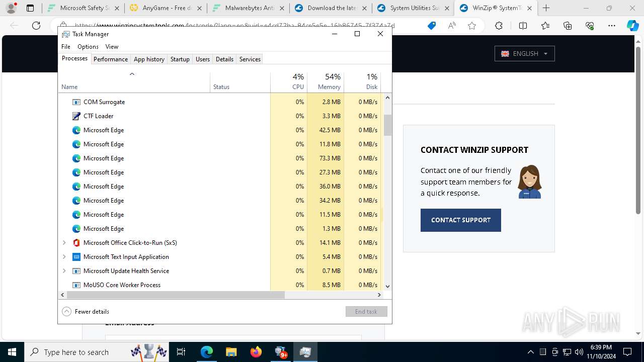
Task: Switch to the App history tab
Action: pyautogui.click(x=149, y=59)
